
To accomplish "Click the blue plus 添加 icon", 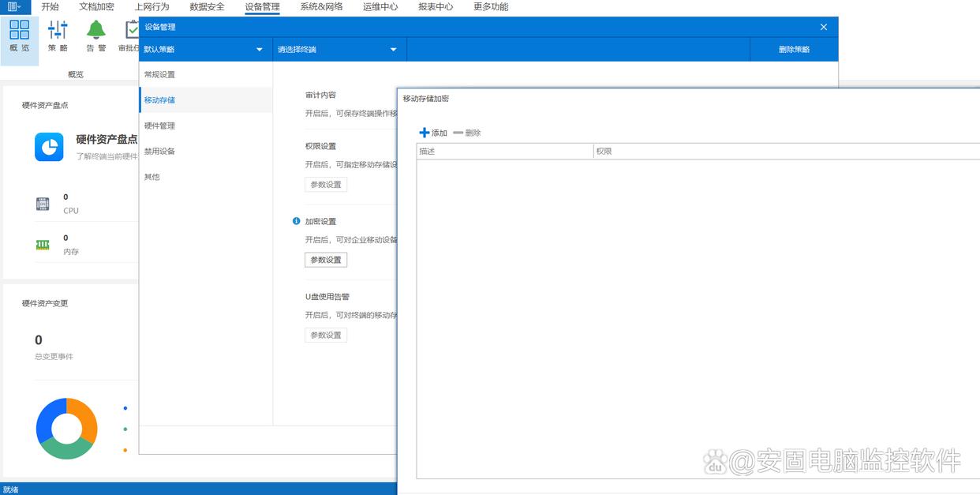I will (425, 133).
